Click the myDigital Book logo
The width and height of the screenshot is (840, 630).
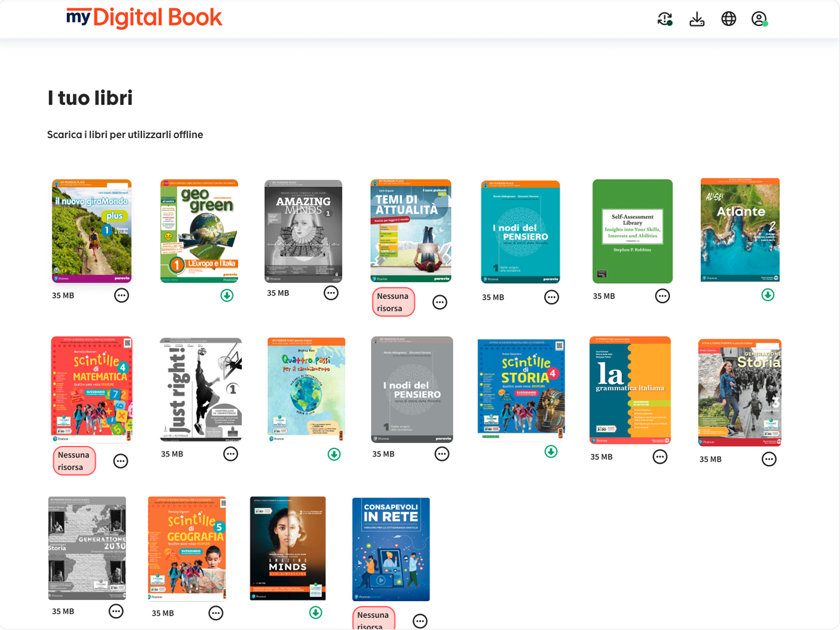[144, 18]
